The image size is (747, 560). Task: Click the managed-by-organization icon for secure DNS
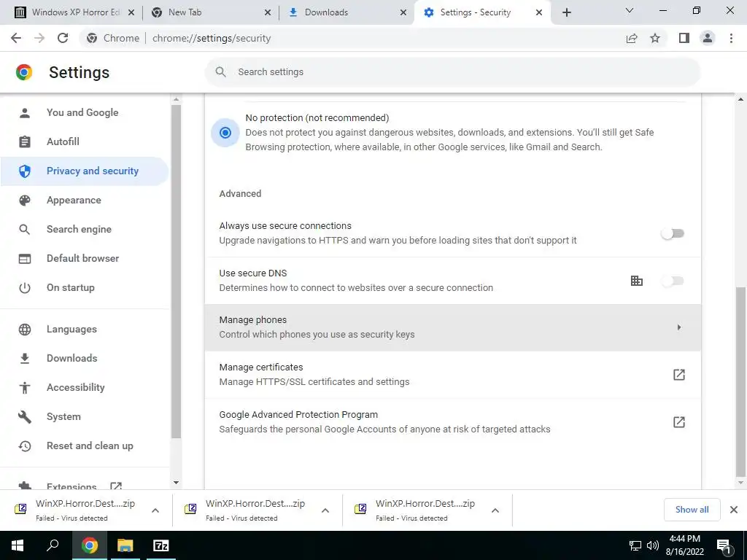(x=636, y=281)
